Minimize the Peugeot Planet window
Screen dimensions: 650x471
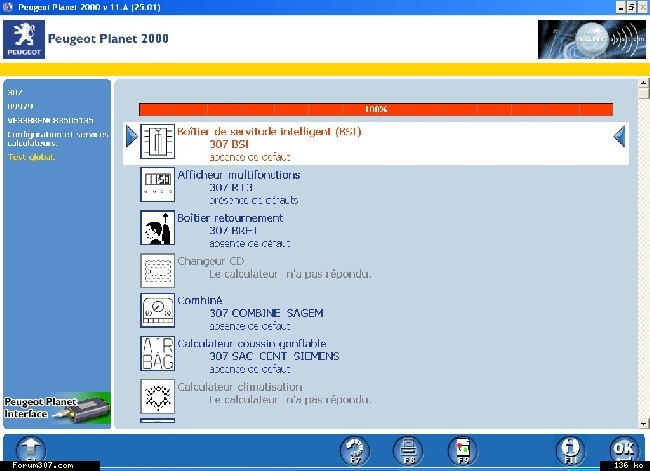(621, 7)
